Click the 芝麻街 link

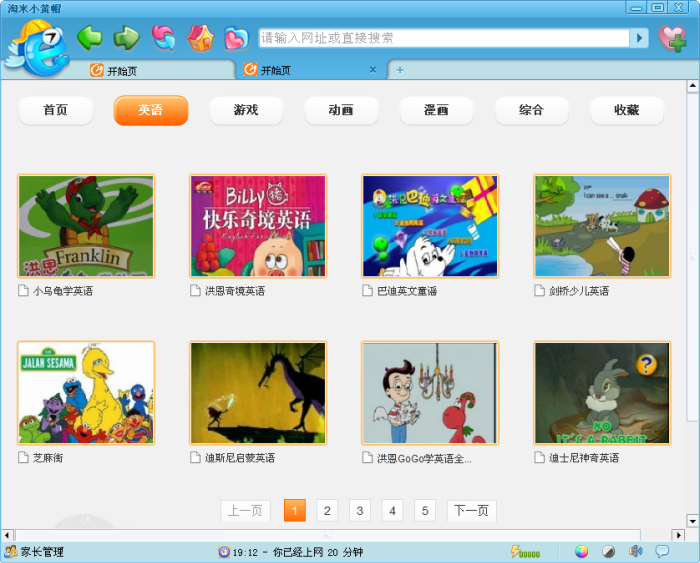(x=48, y=458)
